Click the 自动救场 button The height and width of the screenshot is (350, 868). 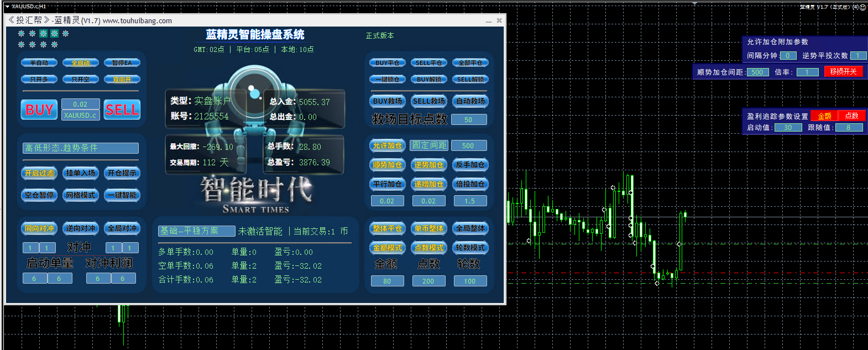(470, 101)
